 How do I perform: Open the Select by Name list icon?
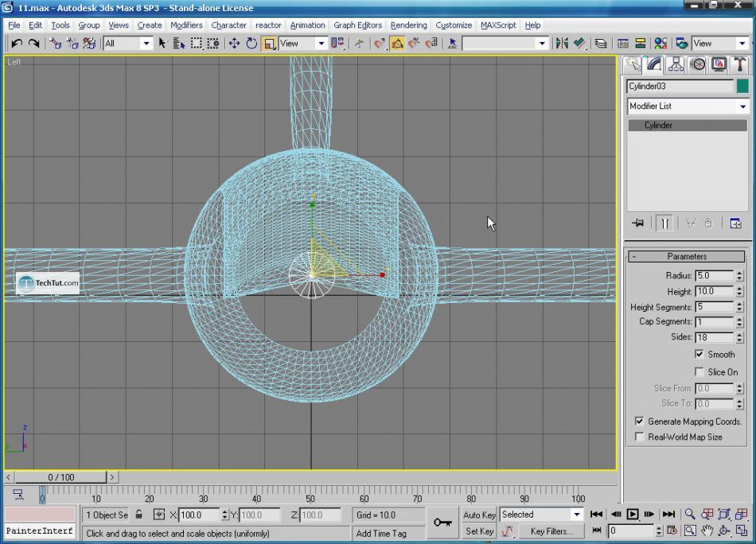coord(179,44)
